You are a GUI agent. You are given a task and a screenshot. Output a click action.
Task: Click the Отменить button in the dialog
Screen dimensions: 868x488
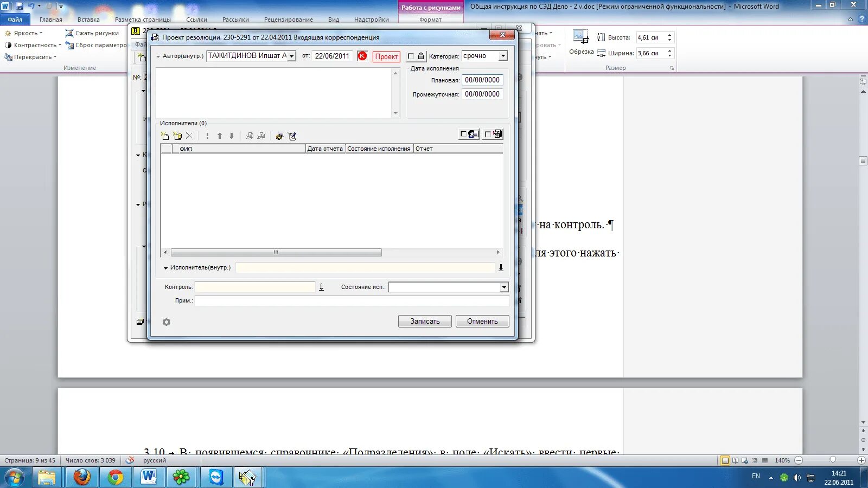pos(482,322)
